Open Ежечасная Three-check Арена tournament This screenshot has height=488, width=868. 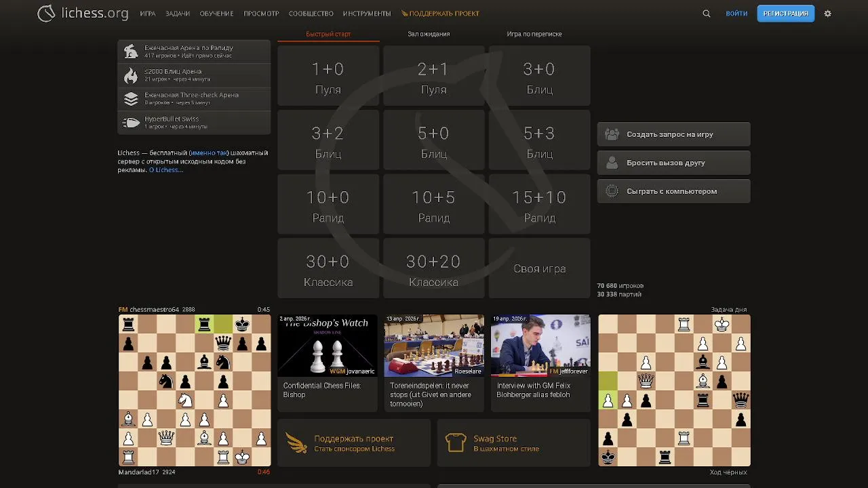pyautogui.click(x=194, y=99)
